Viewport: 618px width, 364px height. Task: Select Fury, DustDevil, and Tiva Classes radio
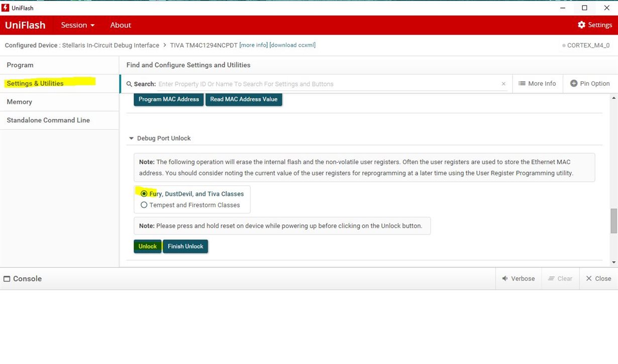click(144, 194)
